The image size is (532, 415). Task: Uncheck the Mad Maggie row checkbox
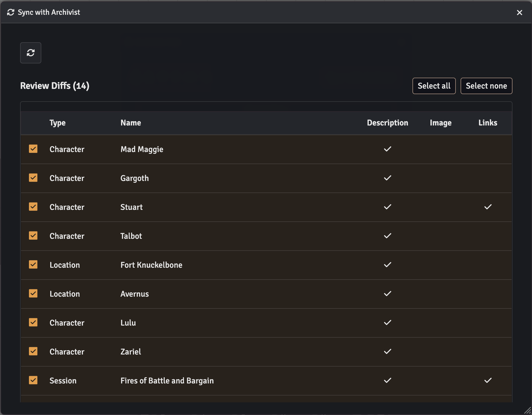33,149
